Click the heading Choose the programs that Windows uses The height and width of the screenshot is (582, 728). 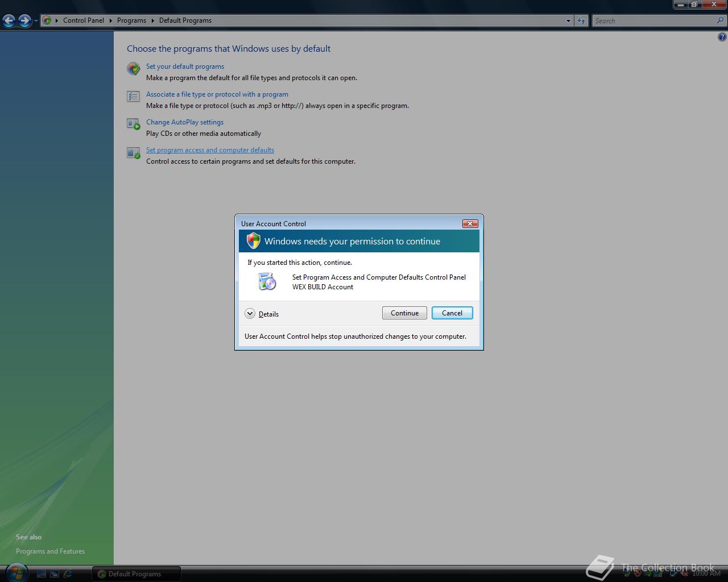[x=229, y=49]
